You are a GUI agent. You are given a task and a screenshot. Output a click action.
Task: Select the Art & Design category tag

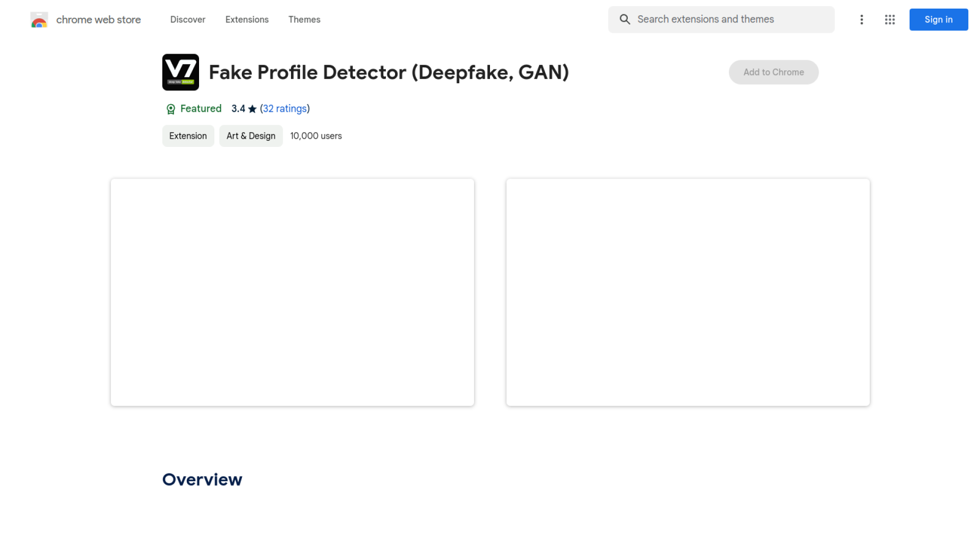251,136
